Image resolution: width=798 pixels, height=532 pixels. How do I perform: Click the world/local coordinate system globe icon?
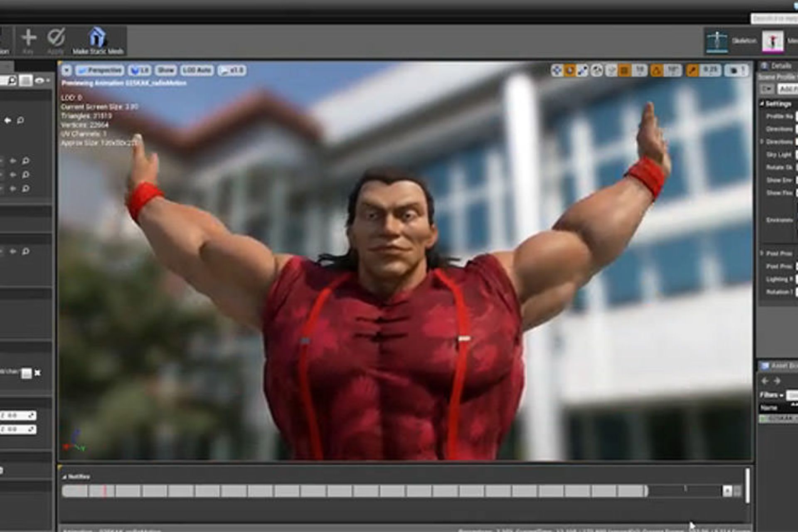click(x=597, y=70)
